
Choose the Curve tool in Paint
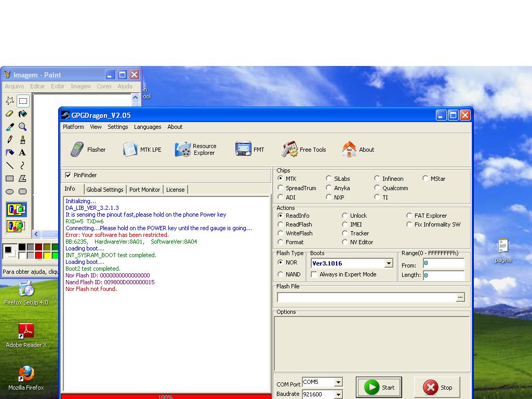[x=23, y=165]
